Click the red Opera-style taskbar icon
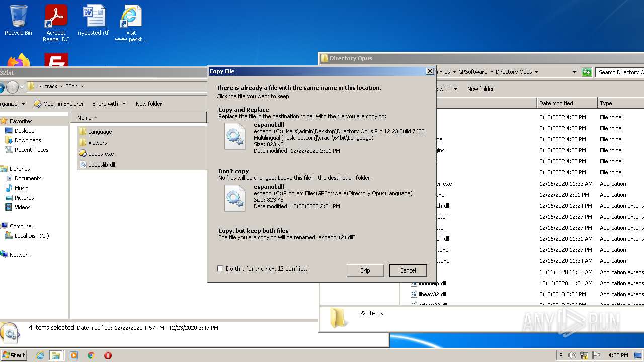This screenshot has width=644, height=362. click(x=108, y=355)
